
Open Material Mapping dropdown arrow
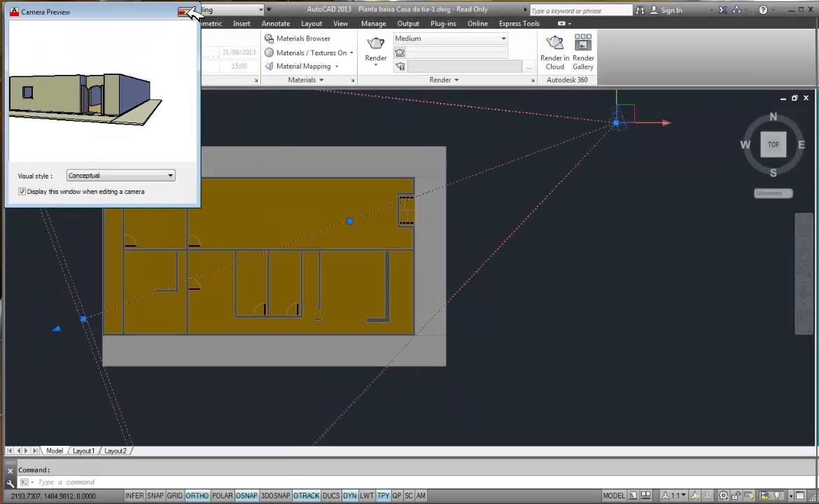pos(337,66)
